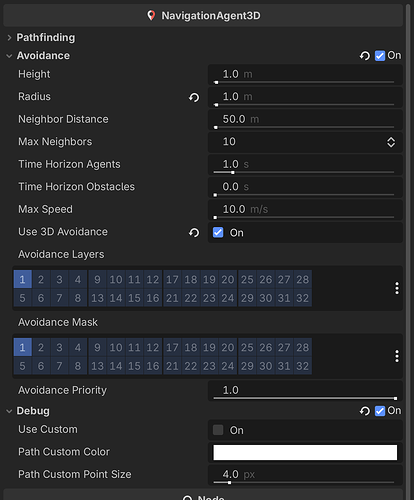Viewport: 414px width, 500px height.
Task: Collapse the Avoidance section
Action: (9, 56)
